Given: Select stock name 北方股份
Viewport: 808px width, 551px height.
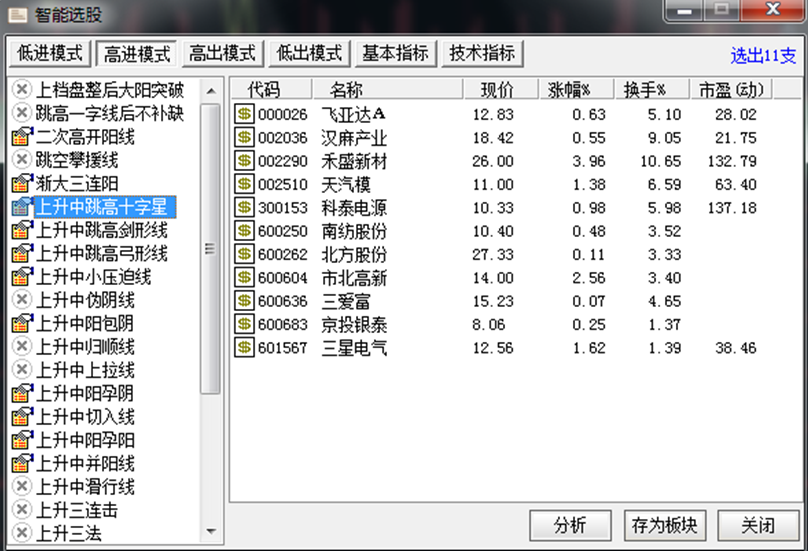Looking at the screenshot, I should coord(354,254).
